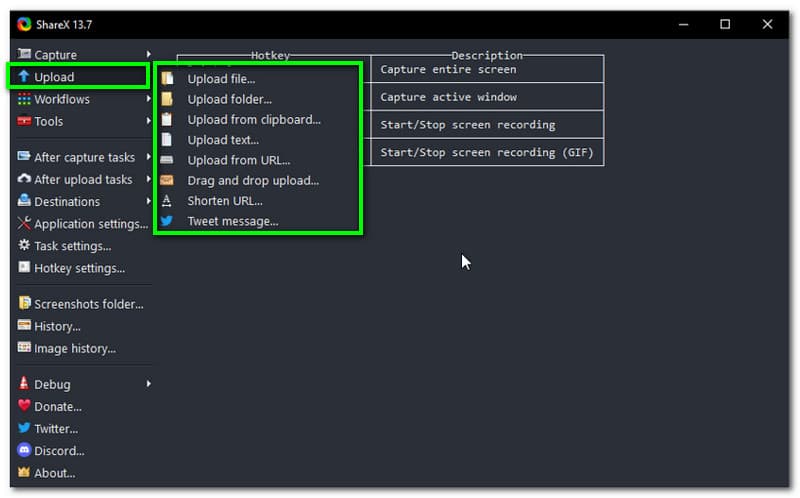Click the Upload from clipboard icon
This screenshot has height=498, width=800.
tap(167, 119)
